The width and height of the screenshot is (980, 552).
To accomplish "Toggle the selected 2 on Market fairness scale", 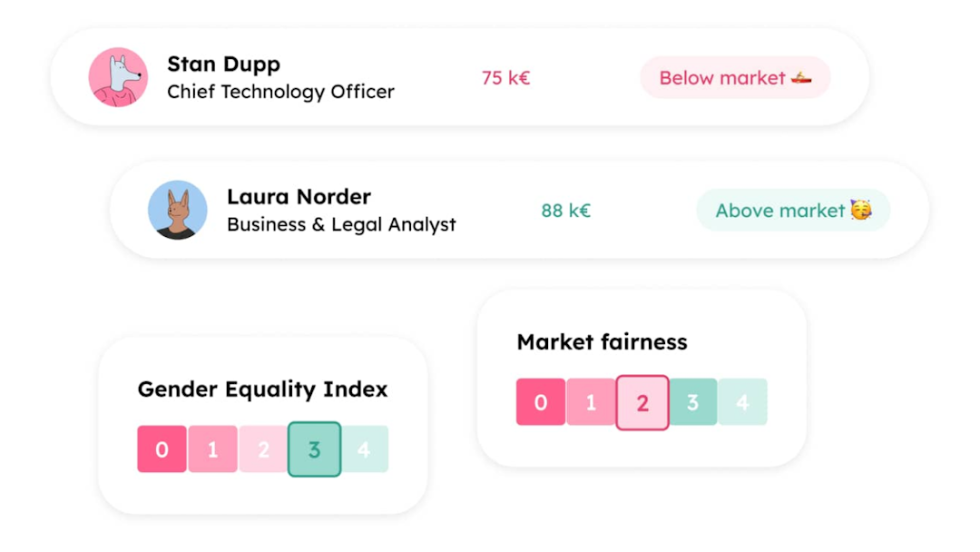I will pos(642,402).
